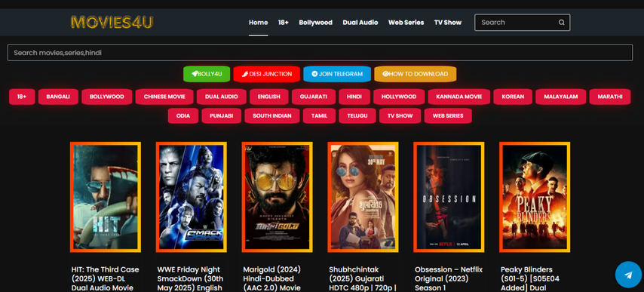Click the search magnifier icon in header
Image resolution: width=644 pixels, height=292 pixels.
tap(562, 23)
